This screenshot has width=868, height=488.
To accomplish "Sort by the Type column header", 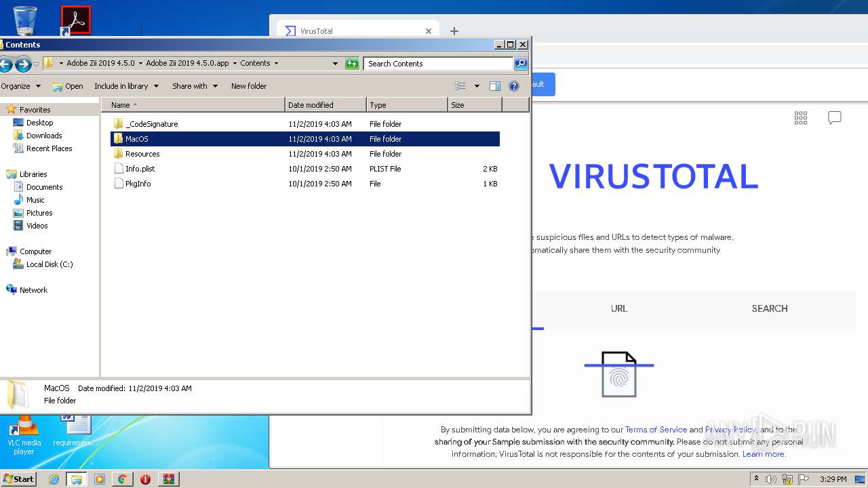I will coord(407,105).
